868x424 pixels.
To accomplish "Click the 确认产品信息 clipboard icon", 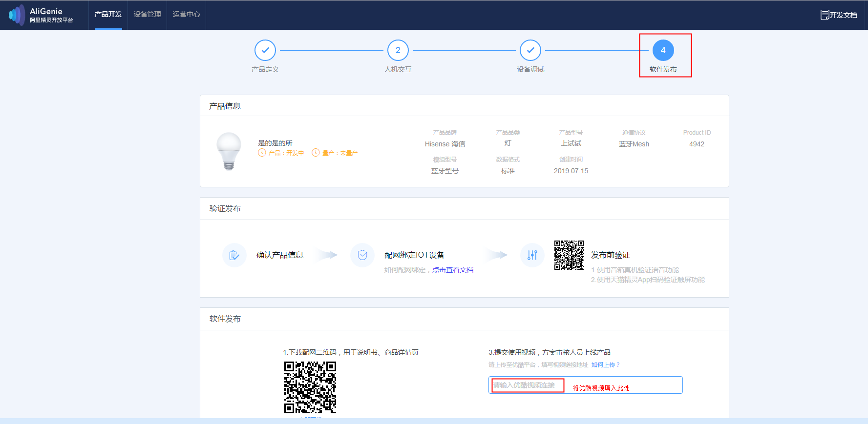I will [x=234, y=255].
